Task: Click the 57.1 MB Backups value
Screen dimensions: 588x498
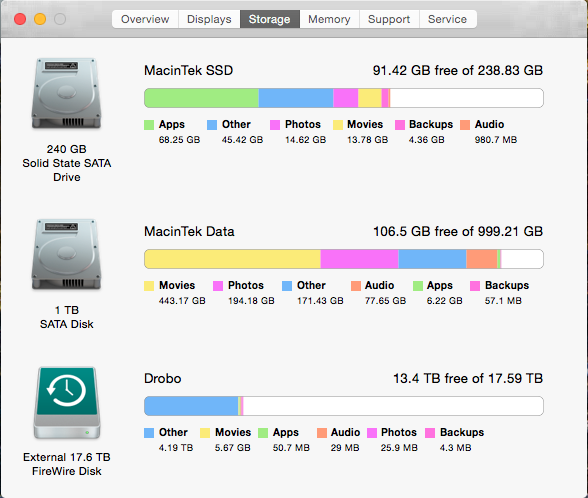Action: click(503, 301)
